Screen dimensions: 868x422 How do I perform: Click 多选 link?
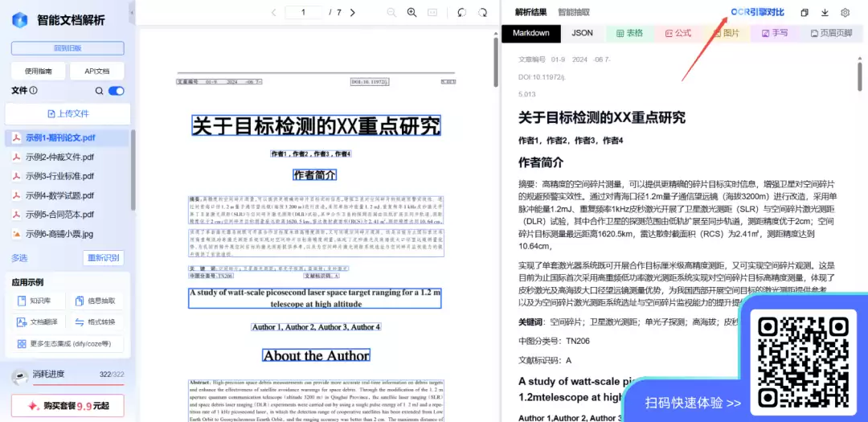click(x=19, y=258)
